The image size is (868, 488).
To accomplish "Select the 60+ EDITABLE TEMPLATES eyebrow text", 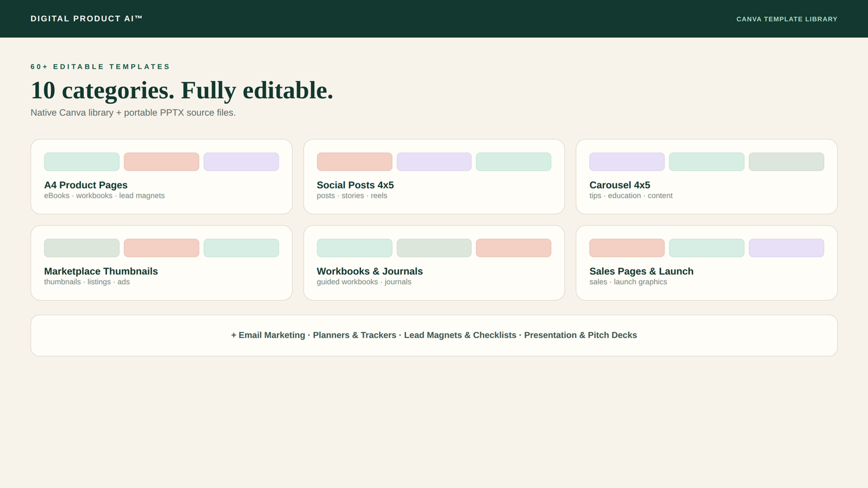I will 100,66.
